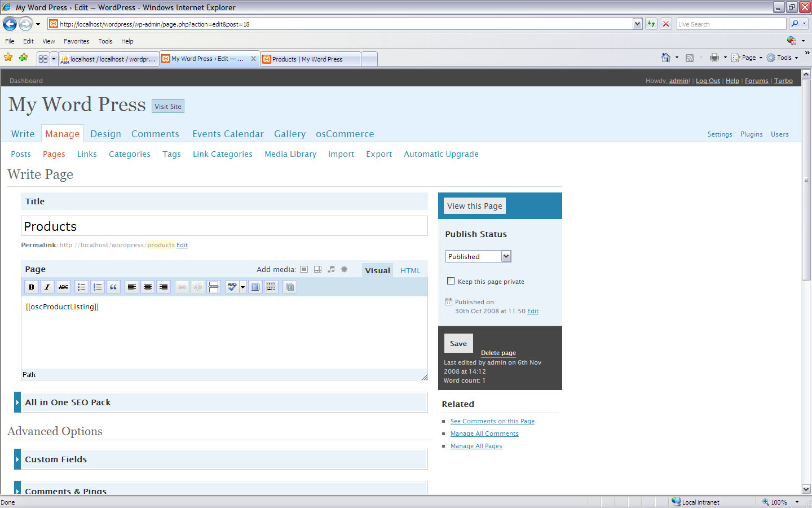Click the Save button
Image resolution: width=812 pixels, height=508 pixels.
458,343
